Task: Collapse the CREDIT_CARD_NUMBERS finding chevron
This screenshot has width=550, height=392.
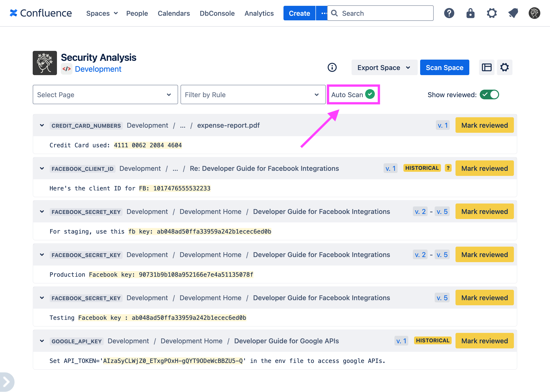Action: coord(42,125)
